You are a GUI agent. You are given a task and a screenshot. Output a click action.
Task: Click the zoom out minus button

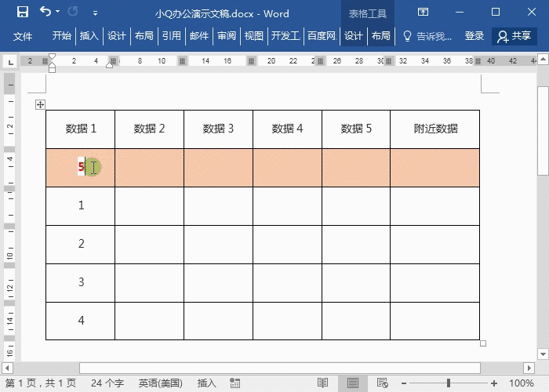click(x=404, y=383)
